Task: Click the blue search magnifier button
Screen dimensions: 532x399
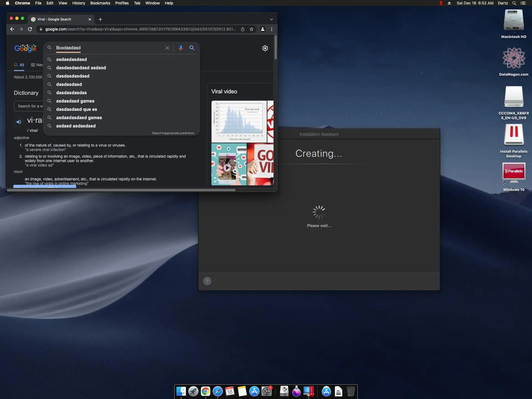Action: coord(192,48)
